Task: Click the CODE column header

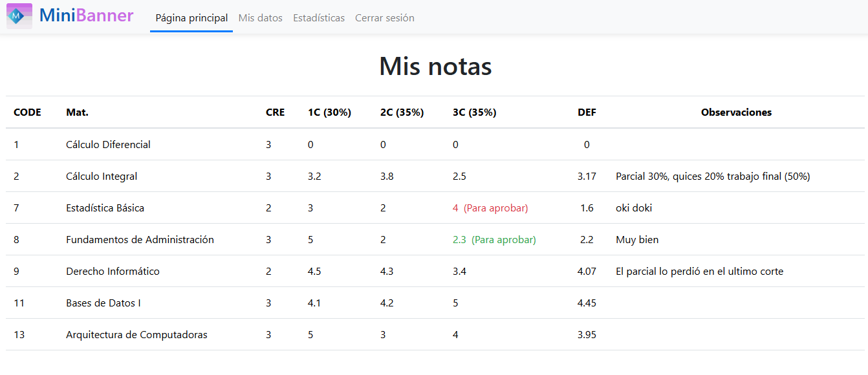Action: [27, 112]
